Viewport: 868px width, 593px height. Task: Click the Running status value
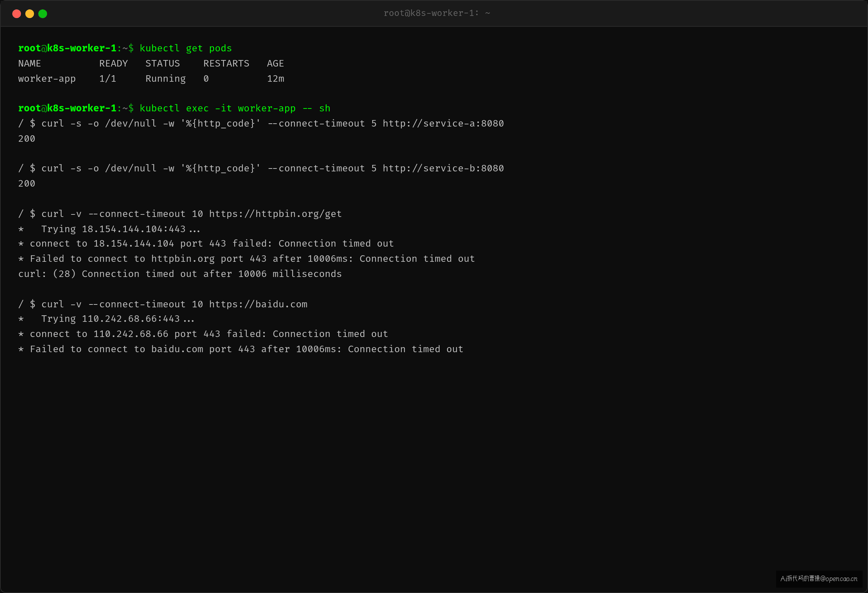click(165, 79)
